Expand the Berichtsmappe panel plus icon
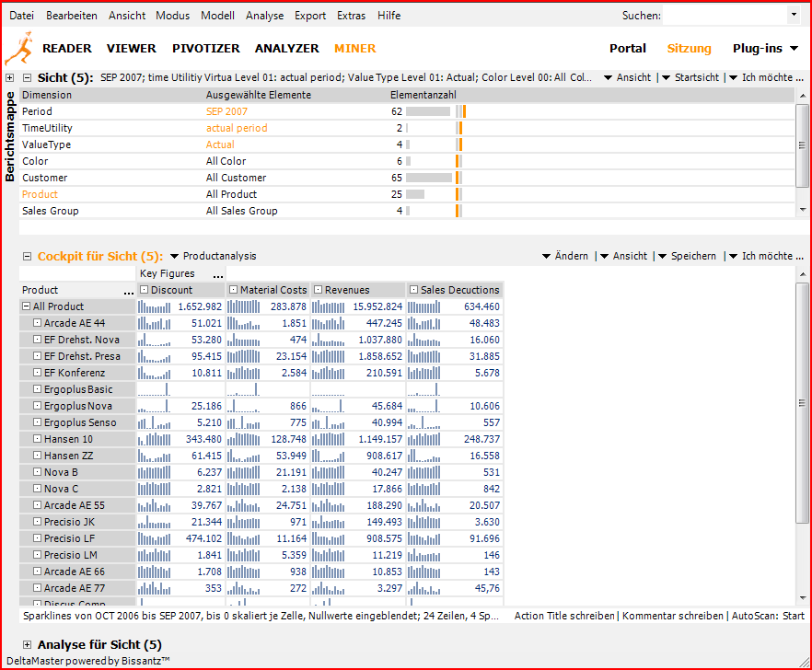Screen dimensions: 812x670 click(x=9, y=77)
